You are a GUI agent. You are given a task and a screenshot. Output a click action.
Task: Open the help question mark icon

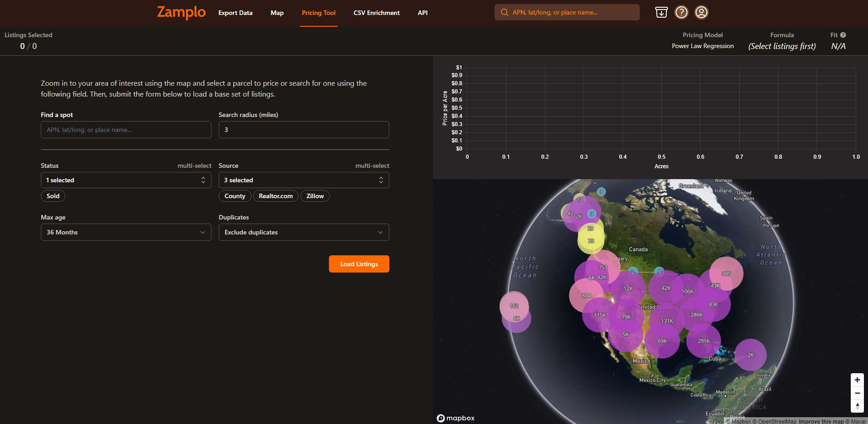coord(681,12)
